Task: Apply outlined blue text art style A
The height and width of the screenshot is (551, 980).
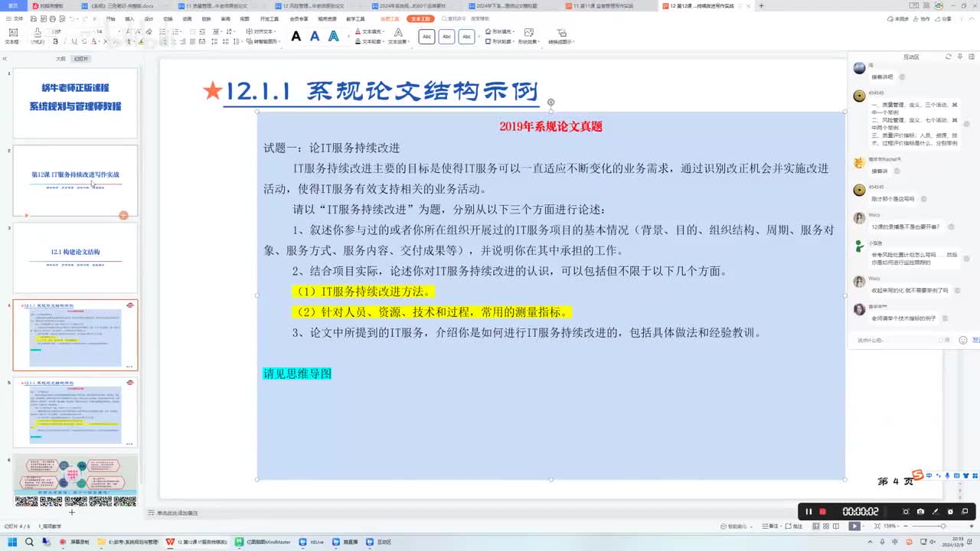Action: pos(334,36)
